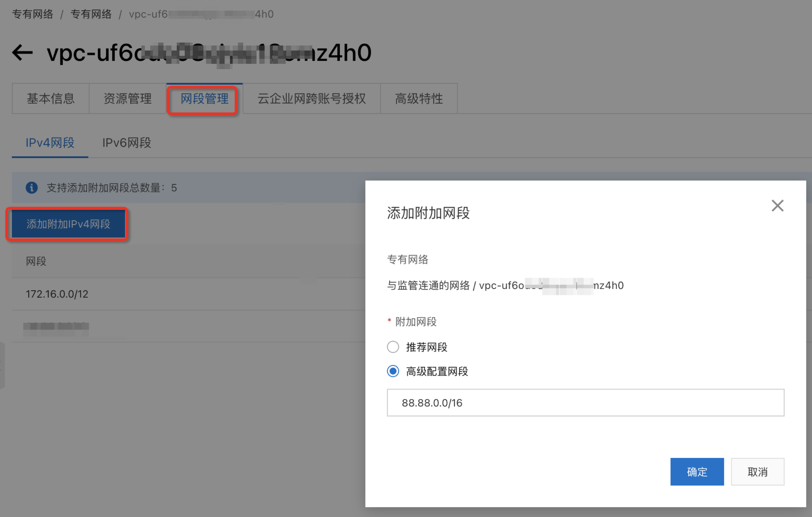
Task: Click the blue info icon in the banner
Action: [32, 187]
